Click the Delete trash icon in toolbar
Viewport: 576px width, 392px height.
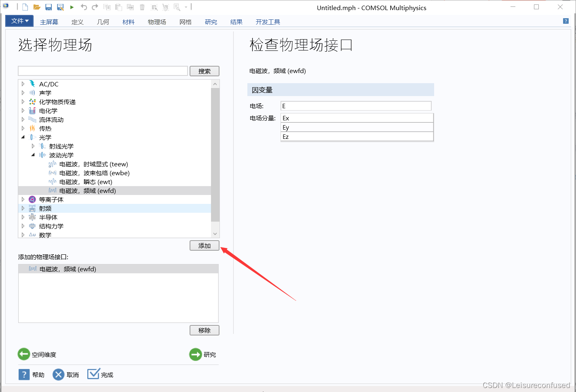142,7
